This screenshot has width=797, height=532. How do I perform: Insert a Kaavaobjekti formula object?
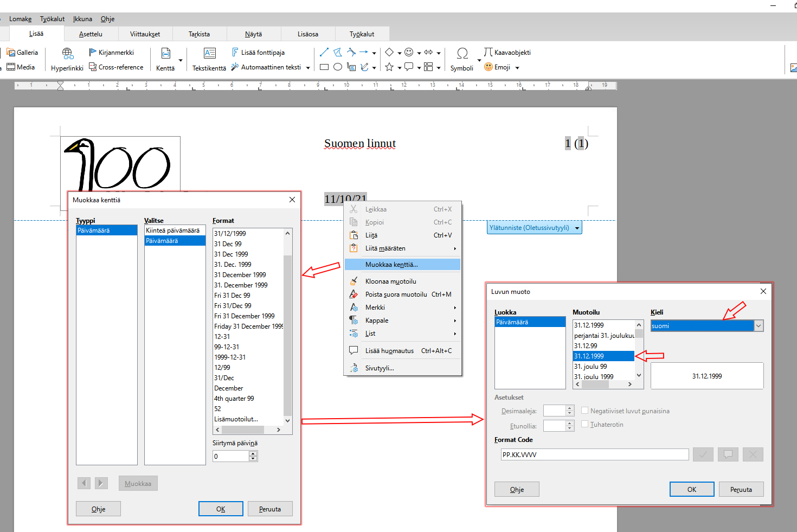tap(507, 53)
